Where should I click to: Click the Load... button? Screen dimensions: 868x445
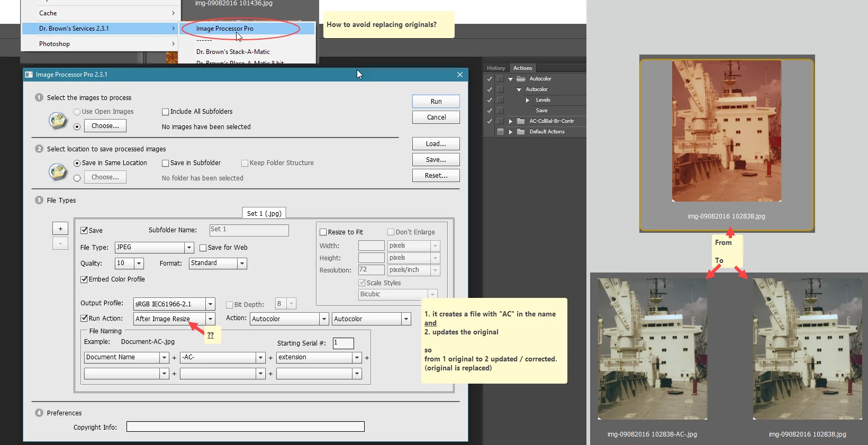pyautogui.click(x=436, y=144)
